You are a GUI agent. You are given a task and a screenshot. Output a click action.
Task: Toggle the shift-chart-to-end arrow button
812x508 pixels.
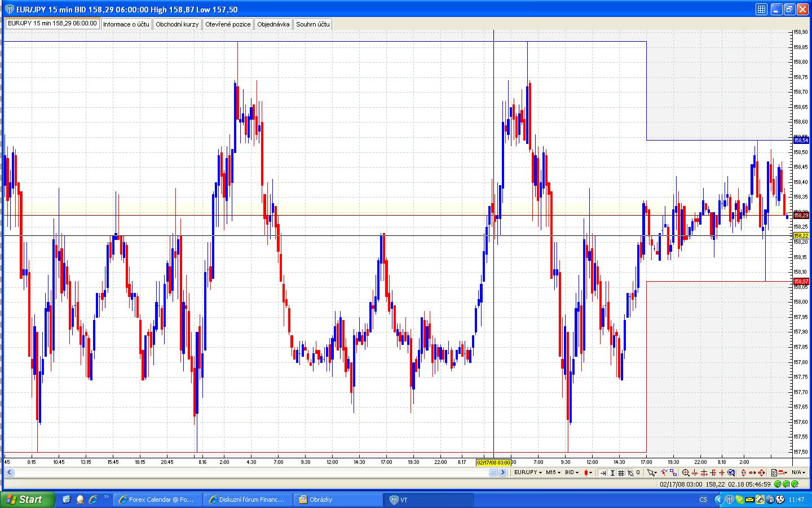603,472
